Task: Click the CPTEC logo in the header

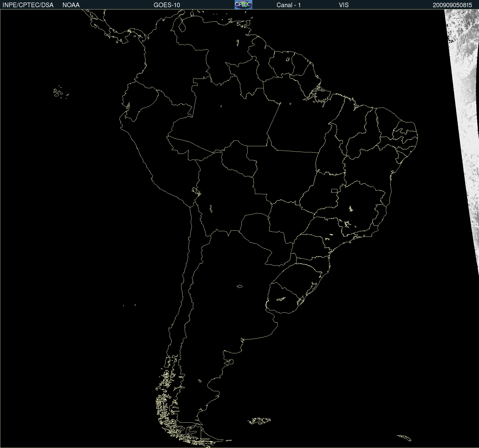Action: pos(243,5)
